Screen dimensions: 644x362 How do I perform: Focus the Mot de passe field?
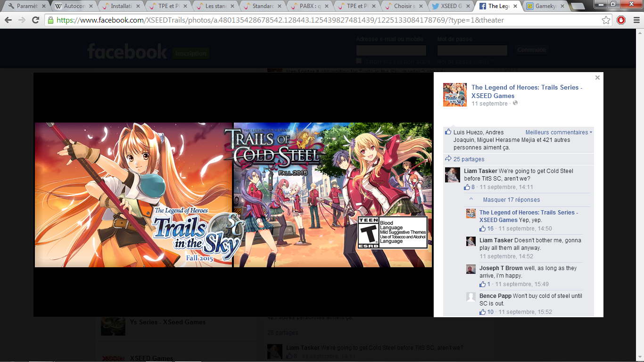tap(472, 50)
